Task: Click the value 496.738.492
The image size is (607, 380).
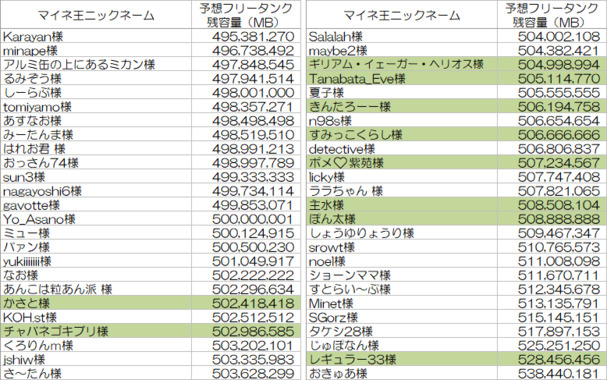Action: coord(253,51)
